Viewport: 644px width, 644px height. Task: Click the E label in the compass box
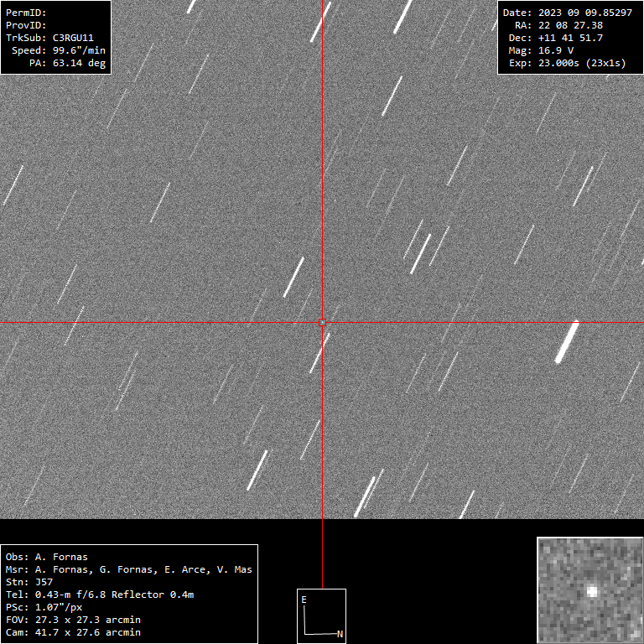pyautogui.click(x=304, y=600)
